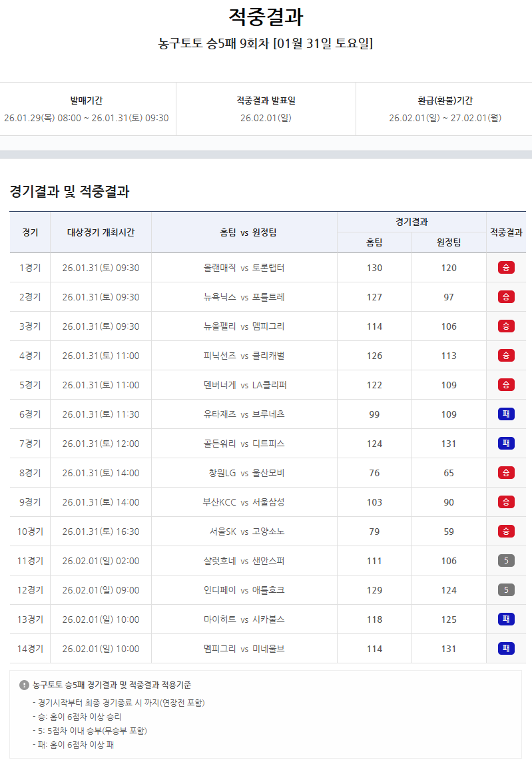Click the red 승 badge for 10경기
Viewport: 532px width, 760px height.
click(506, 532)
